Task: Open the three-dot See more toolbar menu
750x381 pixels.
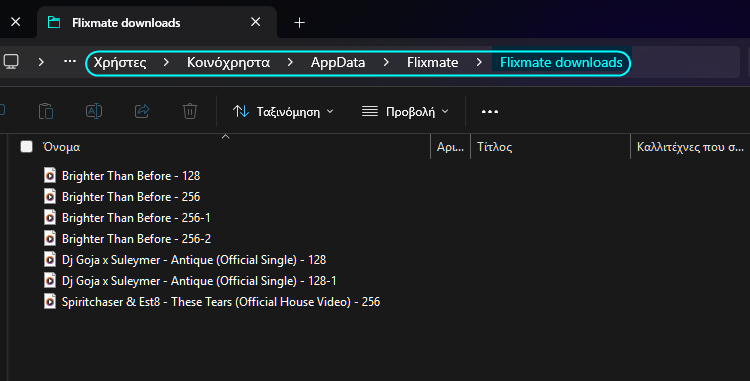Action: 490,111
